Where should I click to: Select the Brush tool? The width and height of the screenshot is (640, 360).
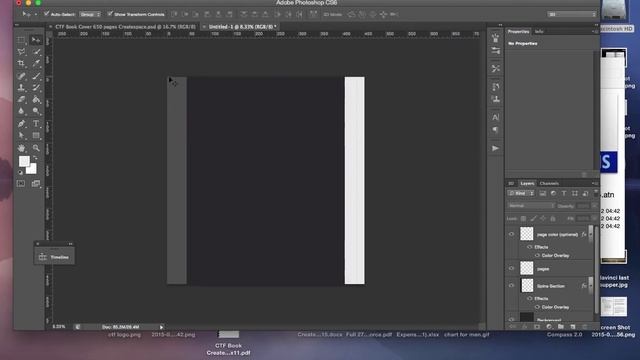(x=36, y=76)
